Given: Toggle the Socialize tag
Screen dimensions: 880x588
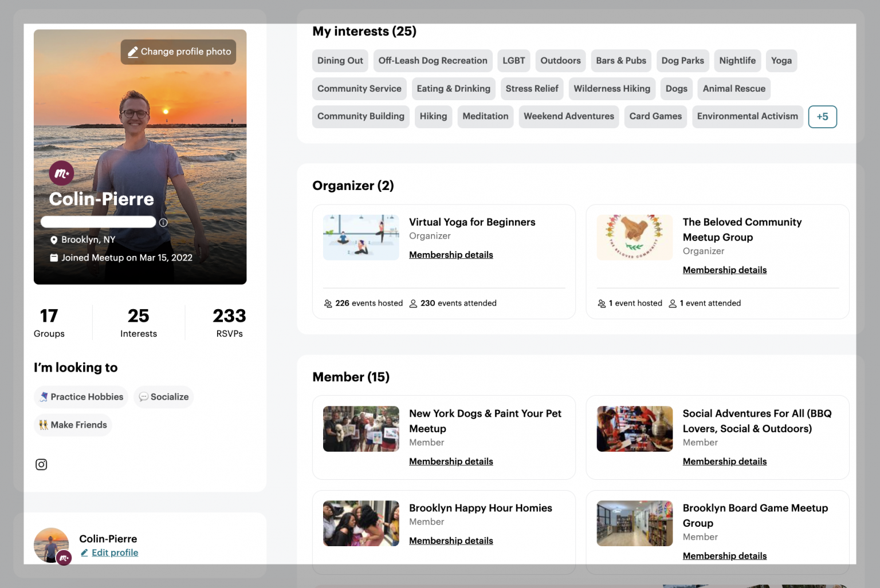Looking at the screenshot, I should [x=163, y=397].
